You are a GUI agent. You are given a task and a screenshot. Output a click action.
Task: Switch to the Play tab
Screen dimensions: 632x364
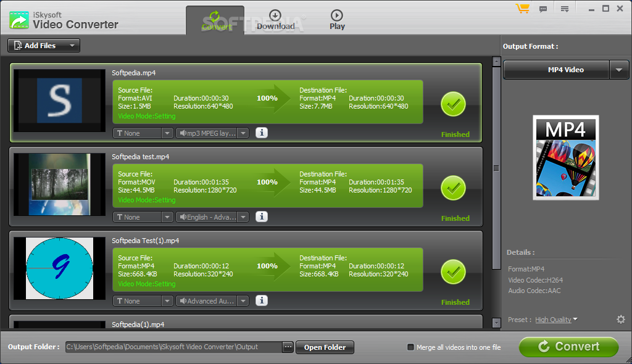pos(337,20)
